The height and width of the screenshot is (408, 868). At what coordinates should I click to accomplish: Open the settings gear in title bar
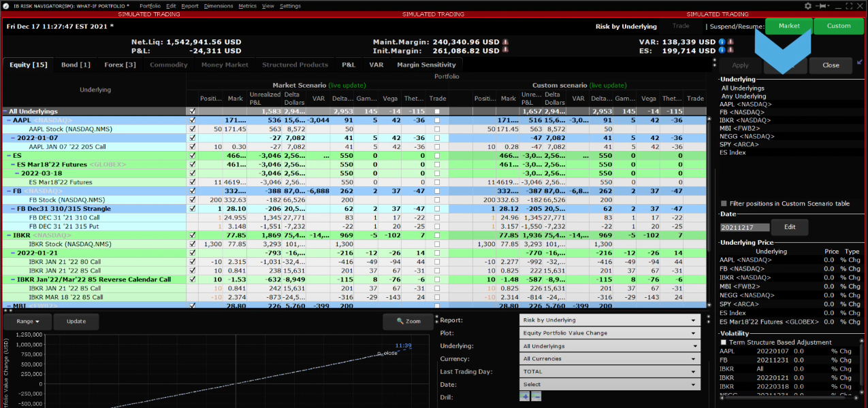pos(808,5)
